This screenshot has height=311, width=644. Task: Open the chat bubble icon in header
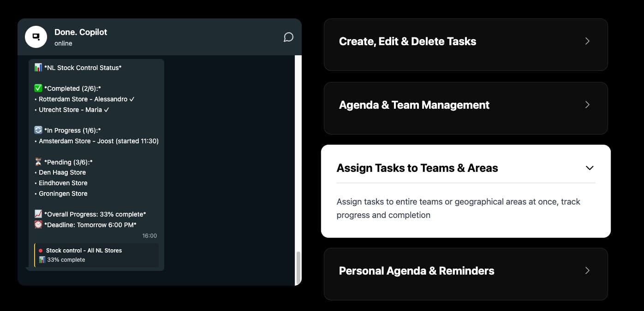[288, 37]
